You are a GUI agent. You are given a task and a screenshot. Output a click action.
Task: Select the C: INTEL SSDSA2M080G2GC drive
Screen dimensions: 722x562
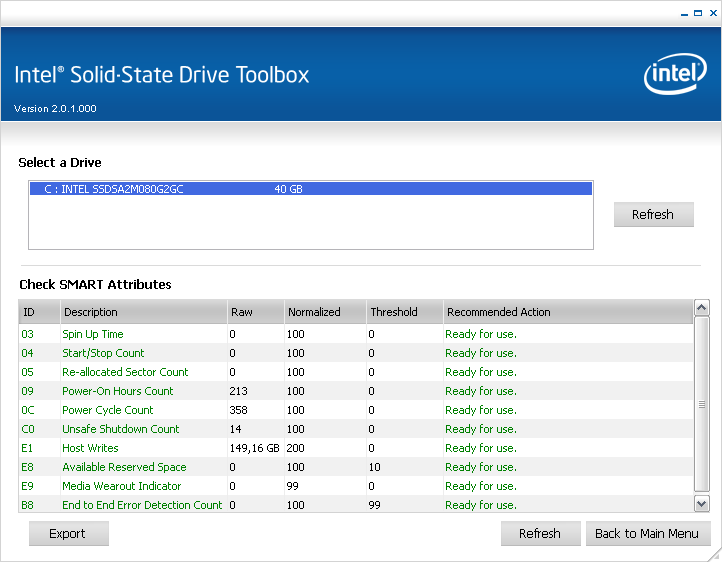point(311,189)
